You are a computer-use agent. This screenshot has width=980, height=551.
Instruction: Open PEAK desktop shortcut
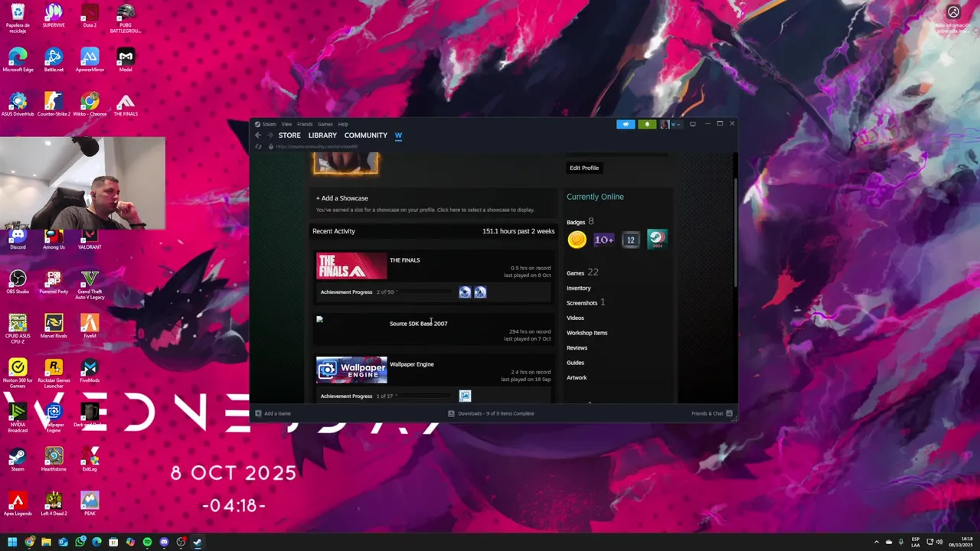90,504
